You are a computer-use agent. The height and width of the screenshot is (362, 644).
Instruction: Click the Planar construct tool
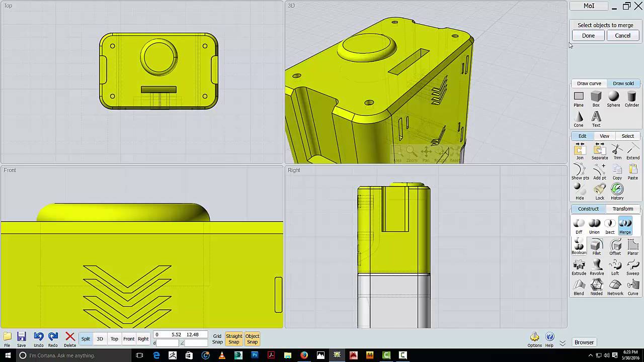point(633,247)
